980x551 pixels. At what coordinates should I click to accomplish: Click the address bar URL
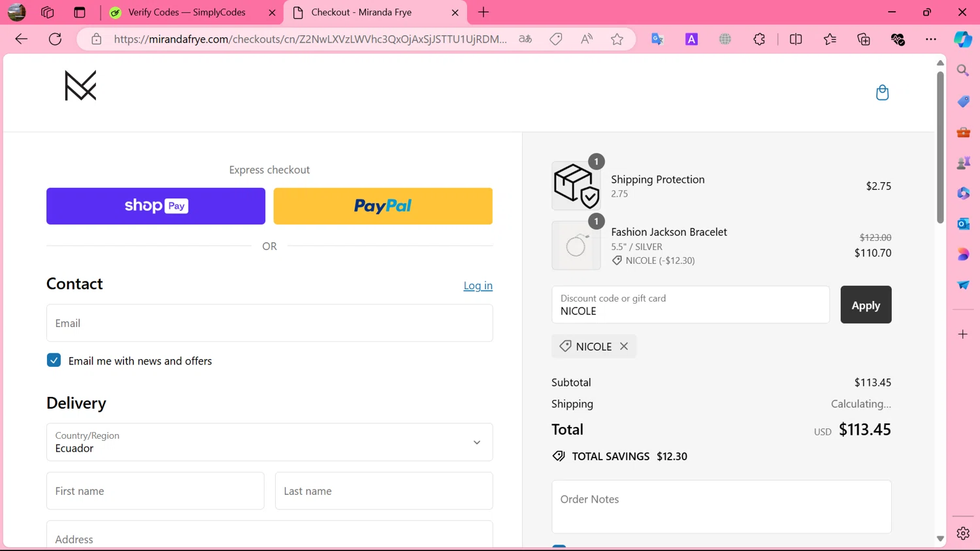point(310,39)
